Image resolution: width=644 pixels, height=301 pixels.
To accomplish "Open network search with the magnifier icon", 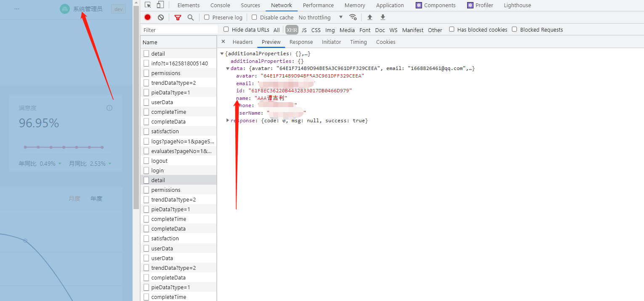I will point(191,17).
